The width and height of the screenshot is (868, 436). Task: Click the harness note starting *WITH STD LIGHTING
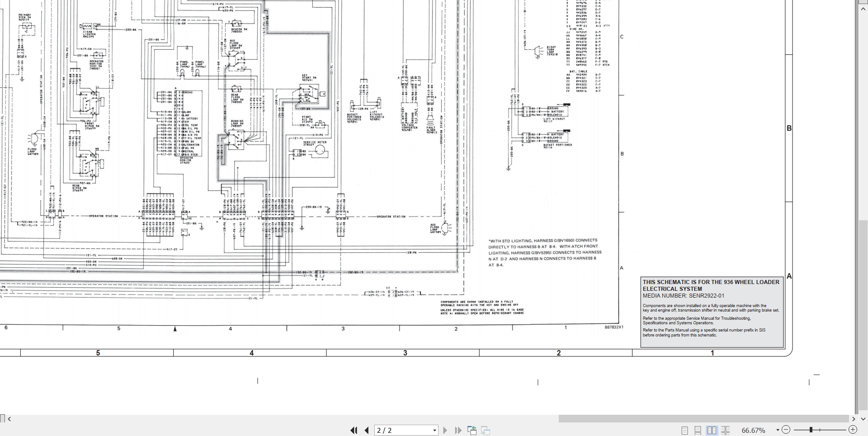coord(545,253)
